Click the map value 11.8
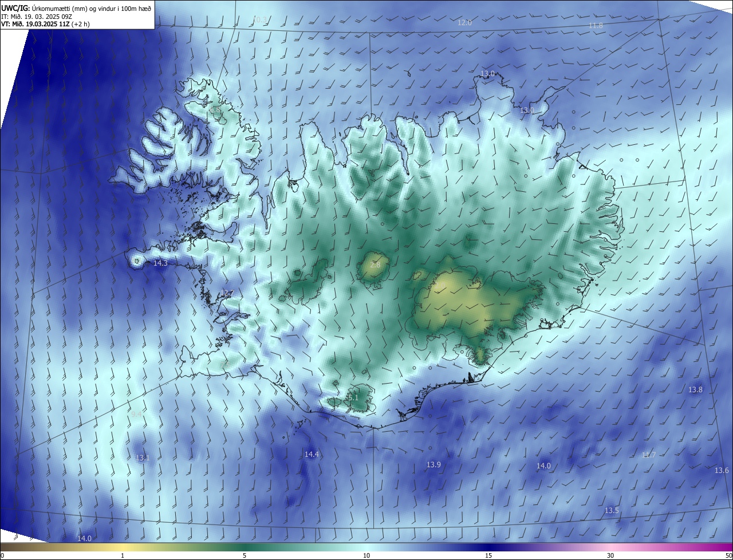The height and width of the screenshot is (560, 733). click(x=596, y=26)
